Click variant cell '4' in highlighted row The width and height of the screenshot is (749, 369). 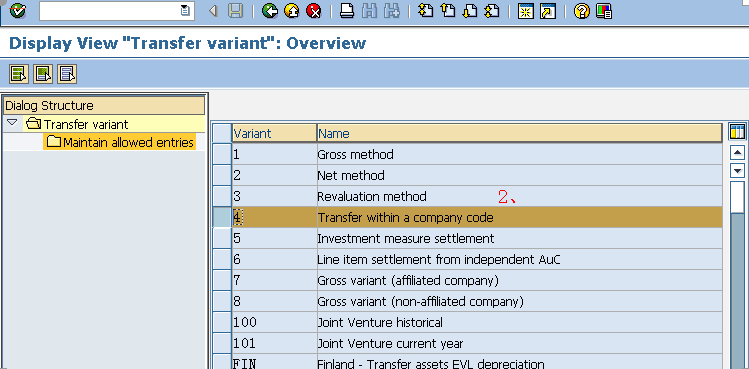pos(275,217)
